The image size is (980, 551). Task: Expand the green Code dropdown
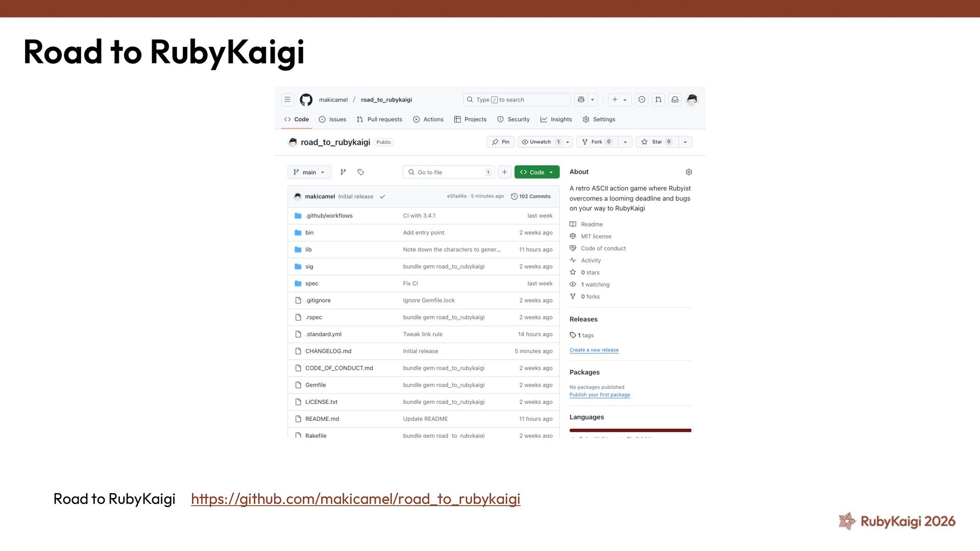click(536, 172)
